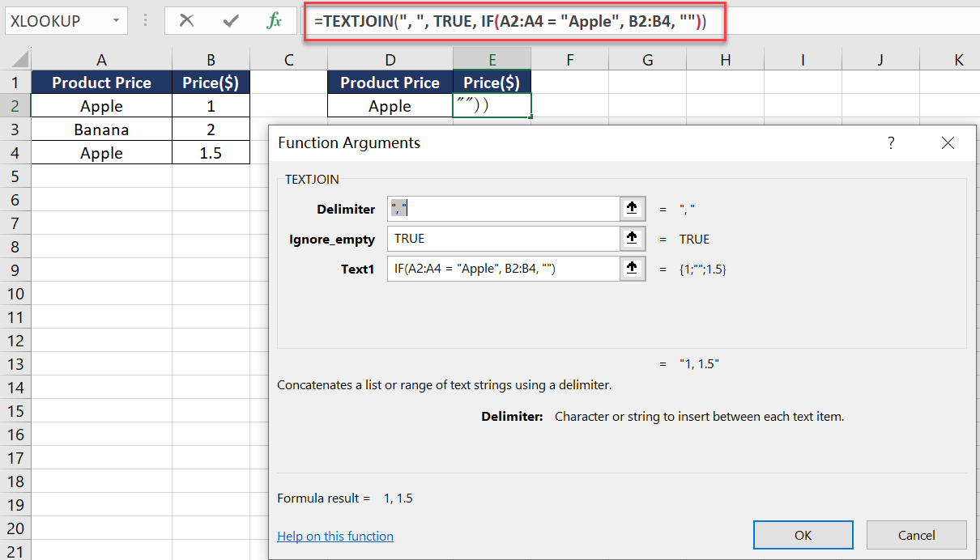Select cell E1 'Price($)' header

click(x=492, y=83)
